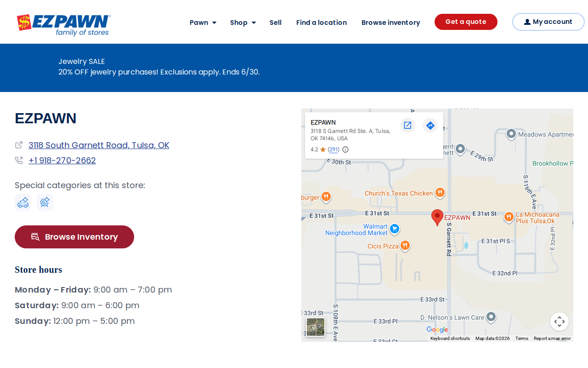This screenshot has width=588, height=368.
Task: Open the 291 reviews link
Action: coord(334,149)
